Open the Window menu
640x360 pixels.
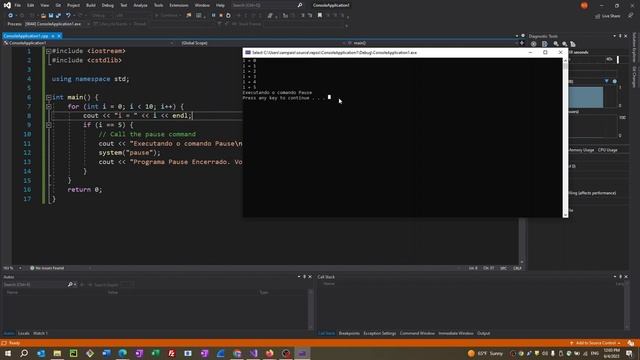(202, 5)
